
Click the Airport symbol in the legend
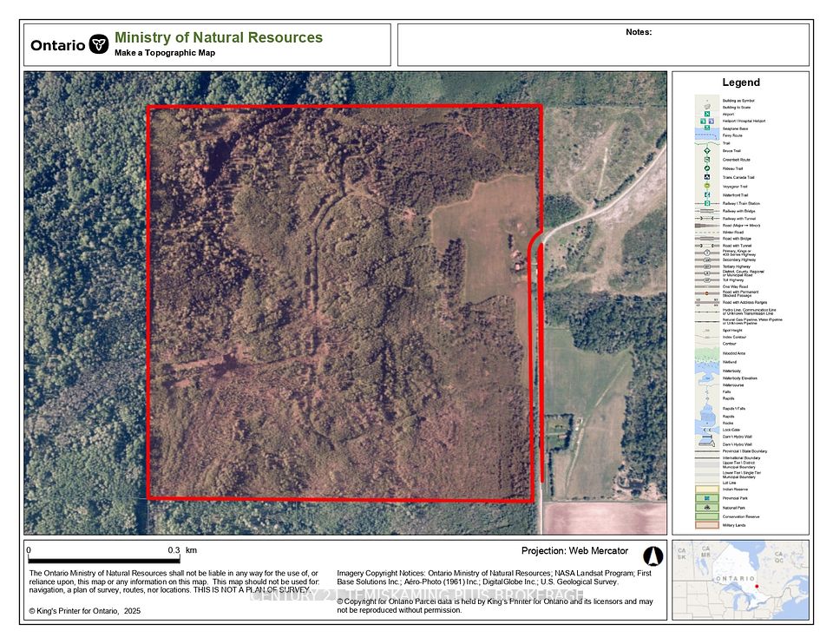click(x=707, y=114)
